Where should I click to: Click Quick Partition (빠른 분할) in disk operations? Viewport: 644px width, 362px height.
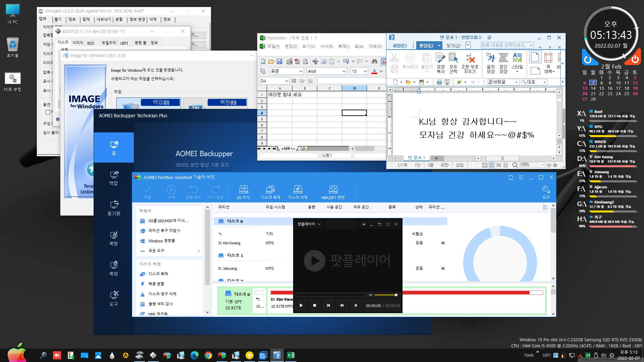[x=156, y=284]
